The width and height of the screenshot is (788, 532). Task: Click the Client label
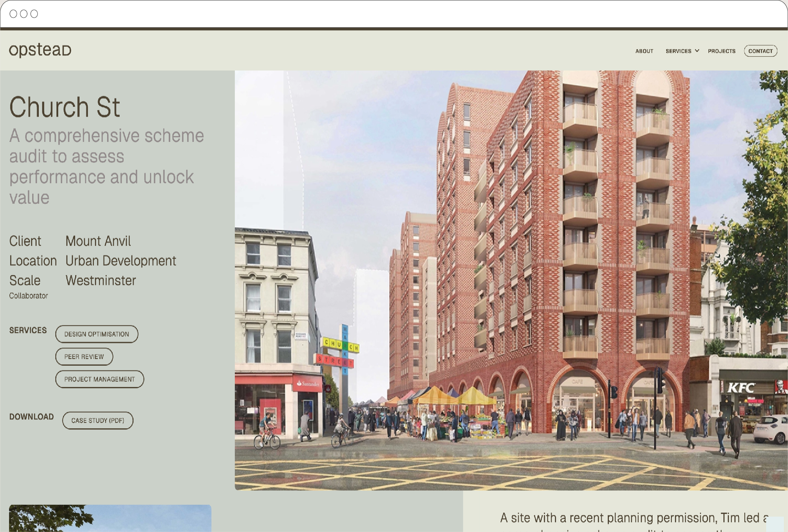click(x=25, y=241)
